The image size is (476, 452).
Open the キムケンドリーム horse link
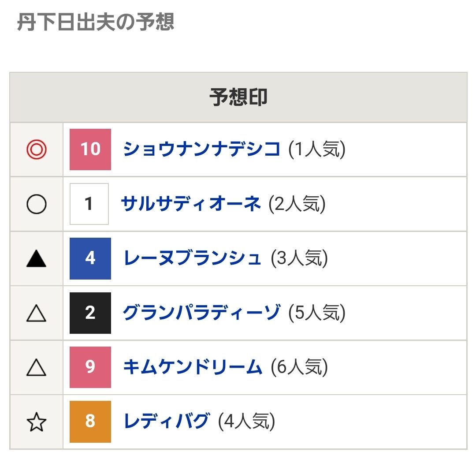click(x=193, y=367)
